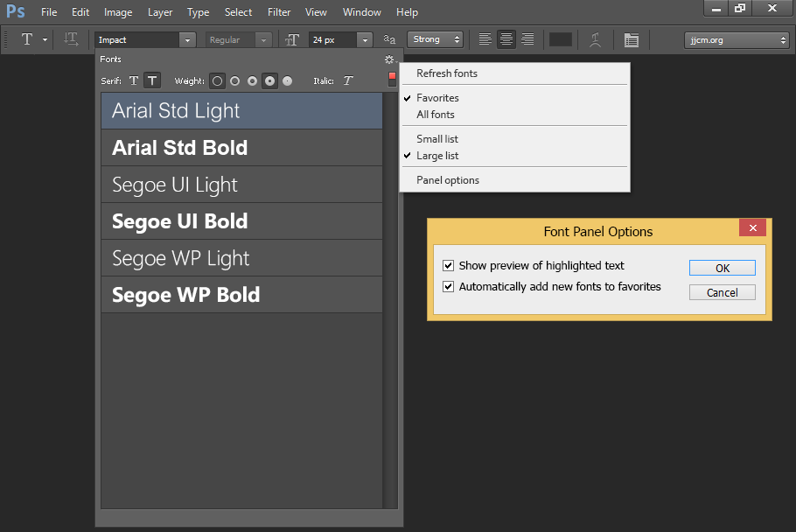The width and height of the screenshot is (796, 532).
Task: Toggle the Character and Paragraph panels icon
Action: (x=632, y=39)
